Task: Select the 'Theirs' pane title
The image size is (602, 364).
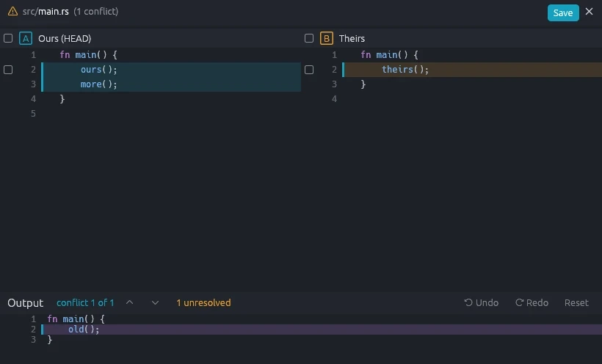Action: click(x=352, y=38)
